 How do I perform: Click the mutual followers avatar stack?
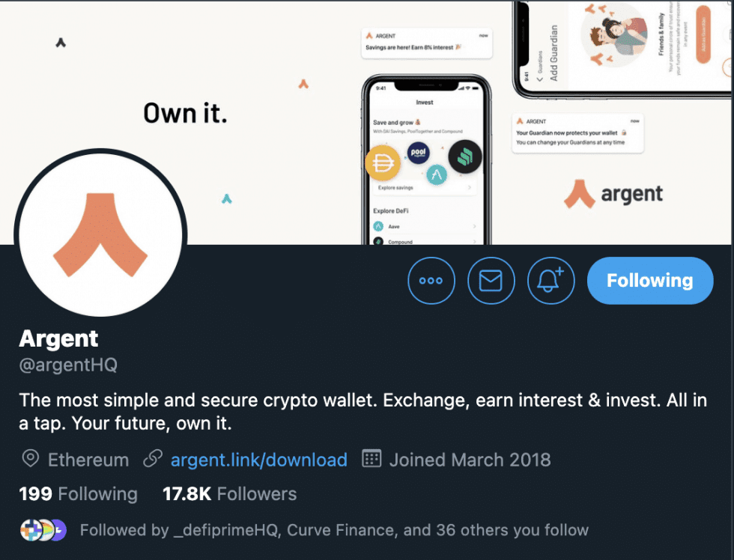[x=43, y=530]
